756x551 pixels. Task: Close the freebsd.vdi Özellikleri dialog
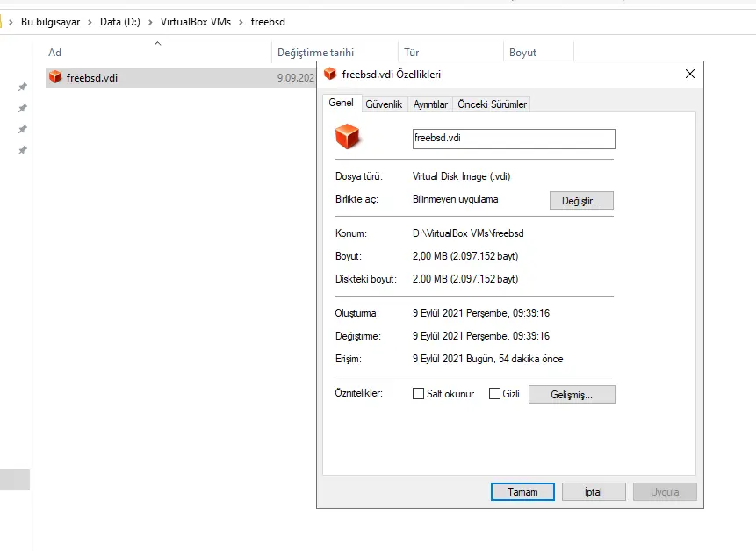click(690, 74)
